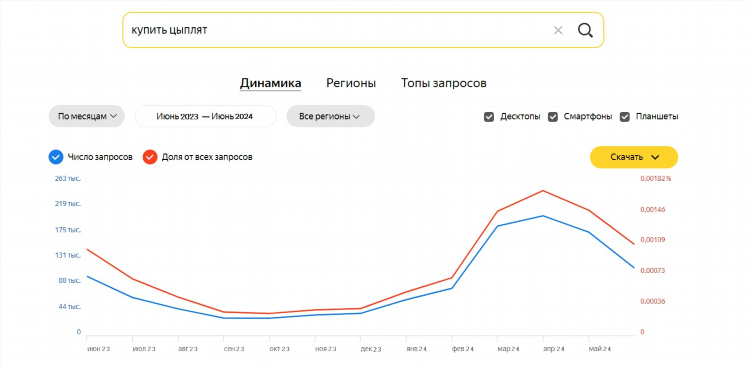Click the right axis value '0,00146'
This screenshot has height=366, width=750.
click(652, 210)
